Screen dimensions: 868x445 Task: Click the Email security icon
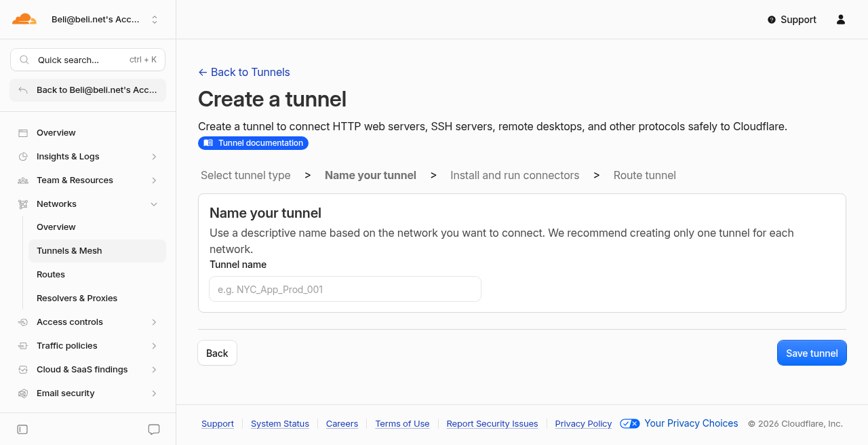23,393
